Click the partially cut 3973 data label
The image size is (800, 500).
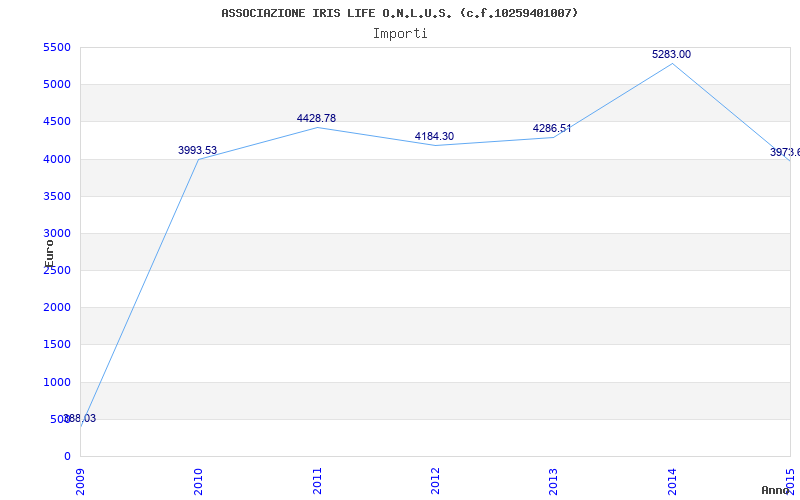pos(785,153)
